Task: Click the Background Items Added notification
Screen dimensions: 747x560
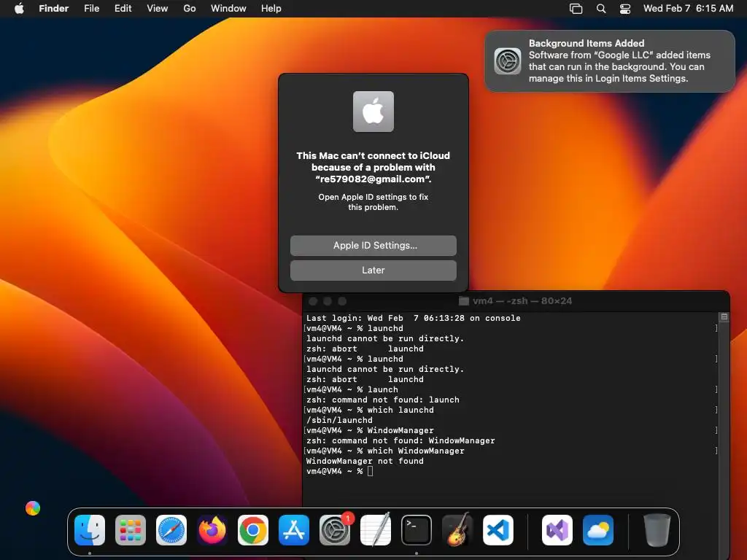Action: tap(610, 61)
